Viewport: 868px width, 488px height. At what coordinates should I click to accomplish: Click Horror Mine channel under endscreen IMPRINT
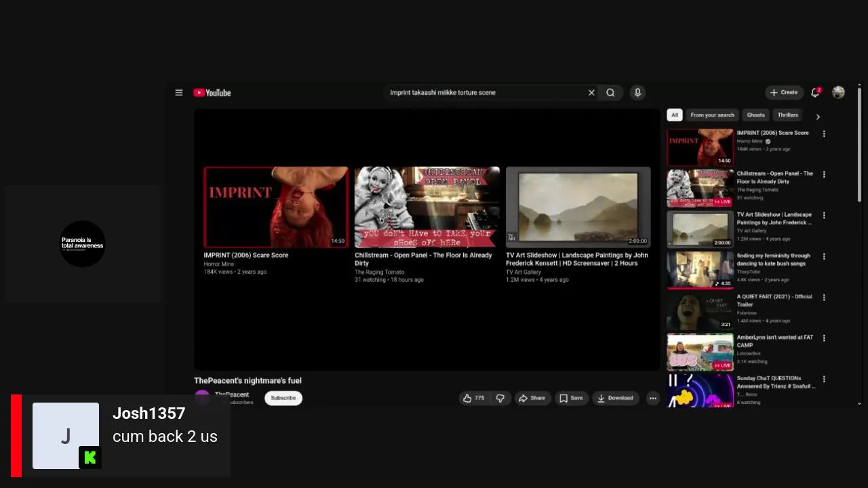tap(219, 264)
